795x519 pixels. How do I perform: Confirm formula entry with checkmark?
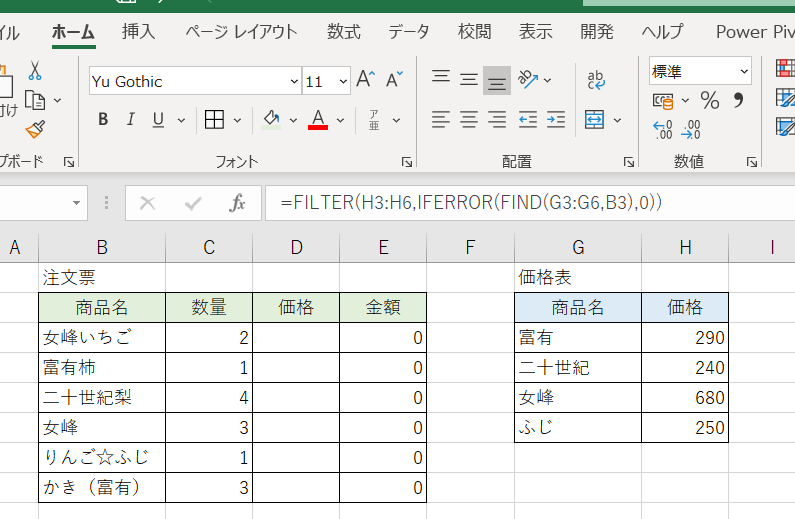tap(193, 203)
